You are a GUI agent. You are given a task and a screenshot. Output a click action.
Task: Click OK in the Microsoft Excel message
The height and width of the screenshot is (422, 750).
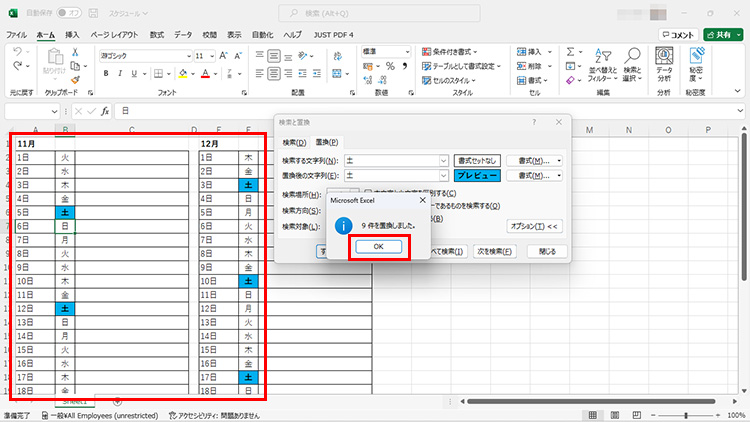coord(379,247)
